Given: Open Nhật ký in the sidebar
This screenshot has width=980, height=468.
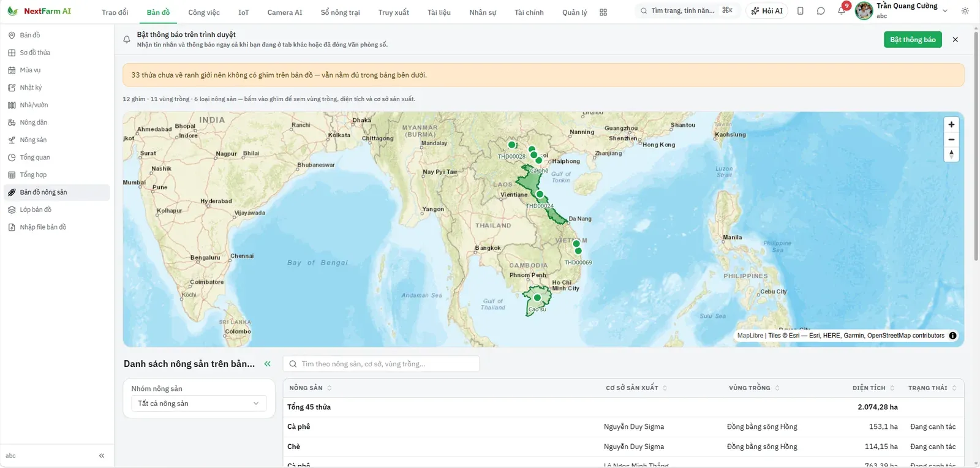Looking at the screenshot, I should [56, 88].
